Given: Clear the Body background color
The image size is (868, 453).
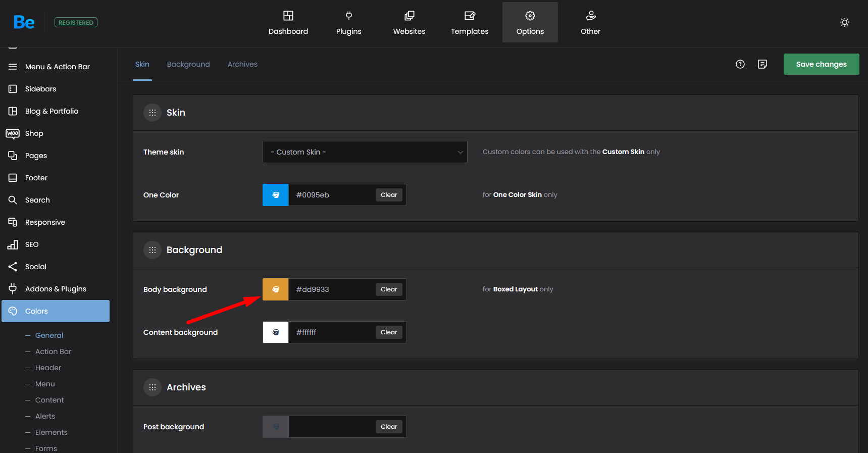Looking at the screenshot, I should [x=389, y=289].
